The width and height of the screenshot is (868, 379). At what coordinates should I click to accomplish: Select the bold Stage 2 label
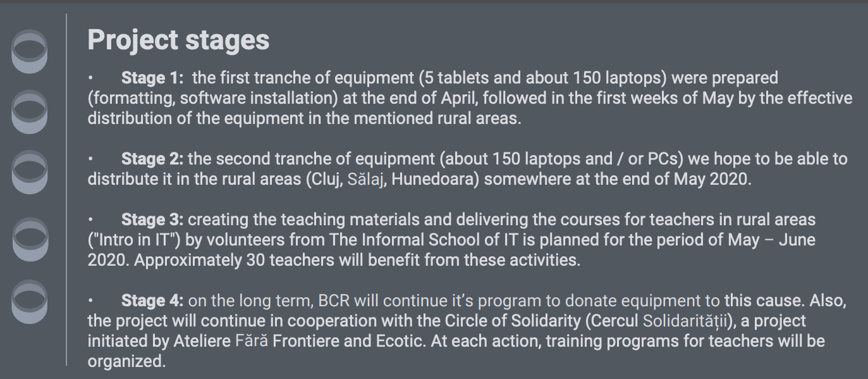click(152, 159)
